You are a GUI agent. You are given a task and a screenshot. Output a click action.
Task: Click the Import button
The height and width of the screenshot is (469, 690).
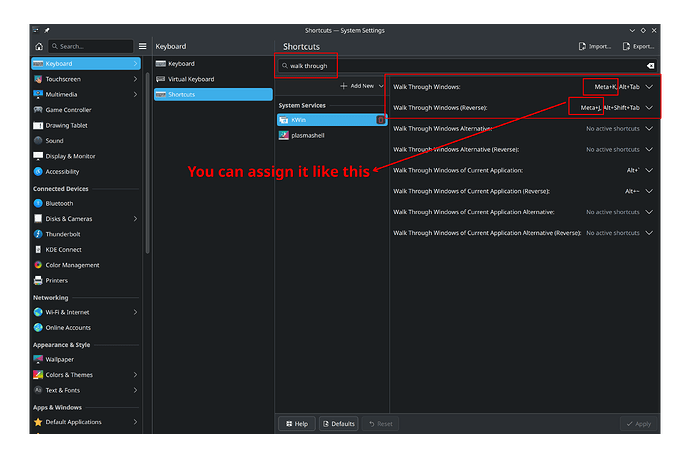coord(595,46)
